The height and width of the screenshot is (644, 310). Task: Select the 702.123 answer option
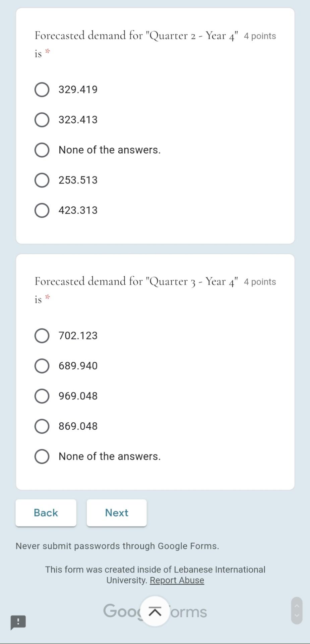point(42,335)
